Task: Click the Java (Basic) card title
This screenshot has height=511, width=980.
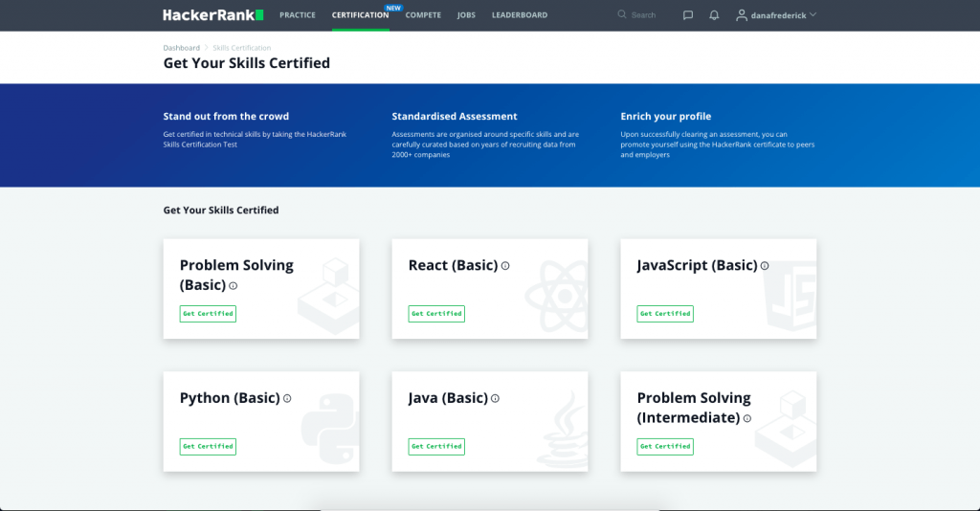Action: click(x=448, y=398)
